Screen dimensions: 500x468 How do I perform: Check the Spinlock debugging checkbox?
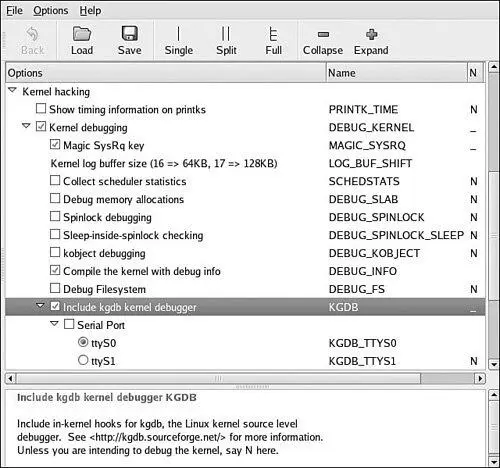[x=55, y=216]
